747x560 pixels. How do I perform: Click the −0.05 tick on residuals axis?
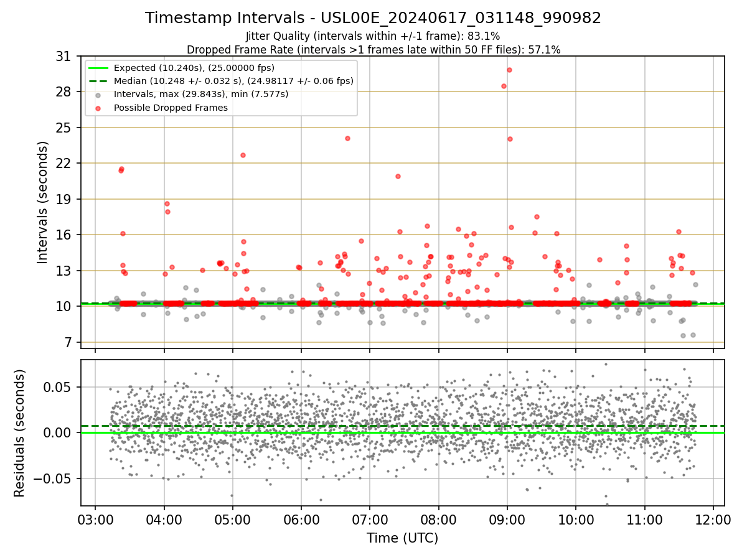pyautogui.click(x=53, y=478)
